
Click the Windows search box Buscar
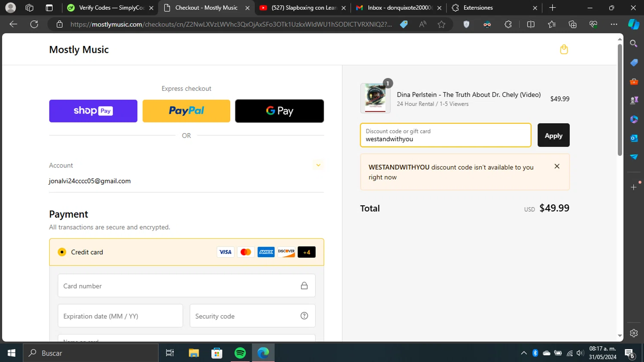coord(91,353)
